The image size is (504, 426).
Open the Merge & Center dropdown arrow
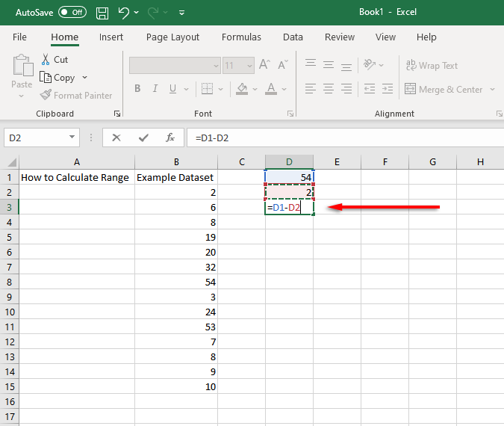pyautogui.click(x=492, y=90)
